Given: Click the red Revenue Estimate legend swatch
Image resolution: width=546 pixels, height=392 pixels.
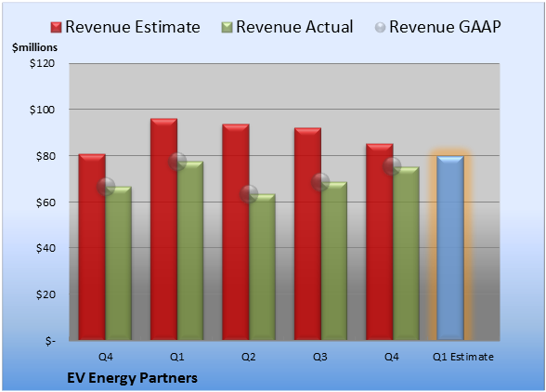Looking at the screenshot, I should coord(56,27).
